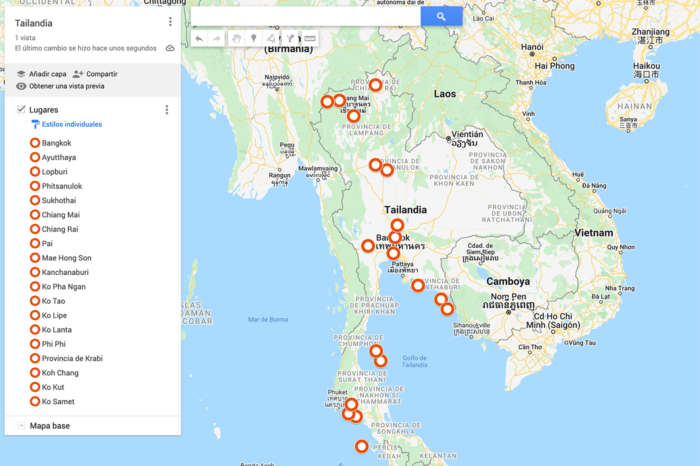Expand the Mapa base section

click(21, 426)
